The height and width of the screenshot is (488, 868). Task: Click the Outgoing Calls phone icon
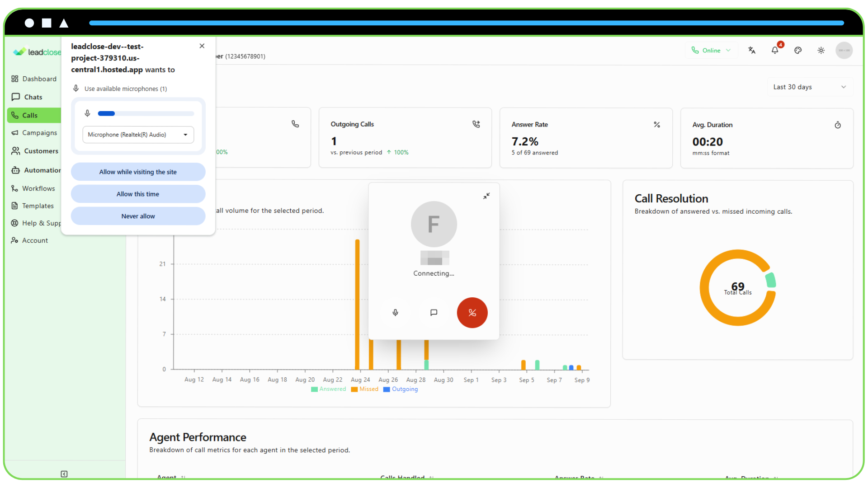[476, 124]
